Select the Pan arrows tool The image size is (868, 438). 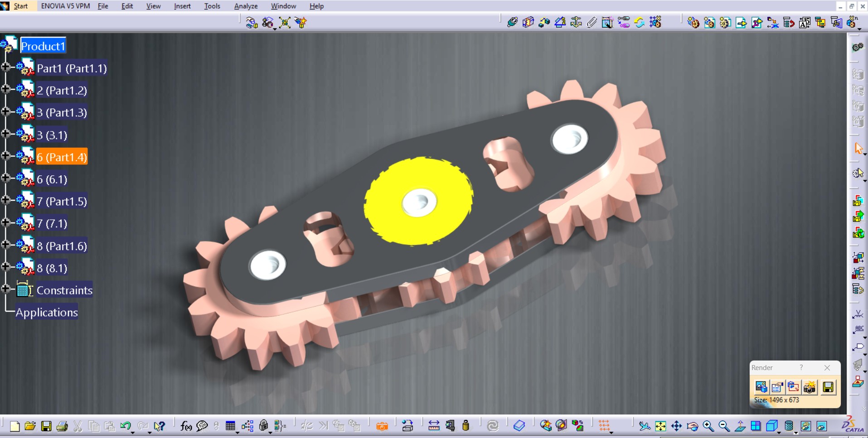click(676, 426)
